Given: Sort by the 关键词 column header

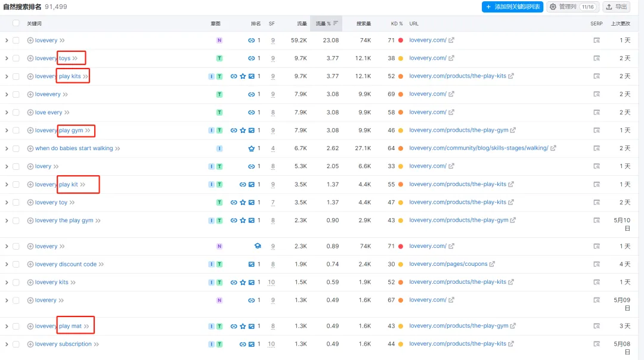Looking at the screenshot, I should [x=34, y=24].
